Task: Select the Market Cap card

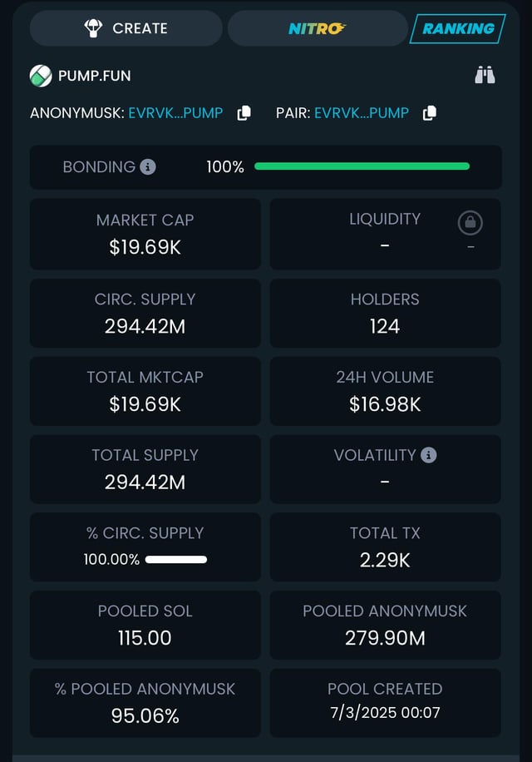Action: tap(145, 234)
